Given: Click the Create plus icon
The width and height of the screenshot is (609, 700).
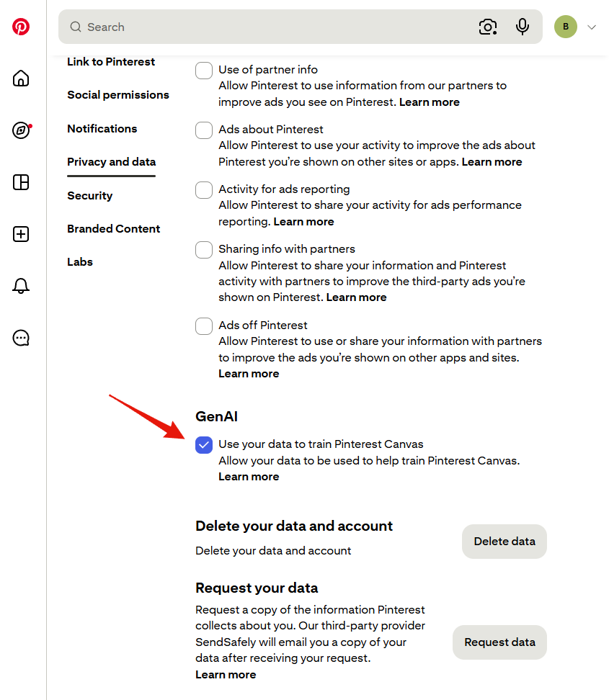Looking at the screenshot, I should pyautogui.click(x=21, y=234).
